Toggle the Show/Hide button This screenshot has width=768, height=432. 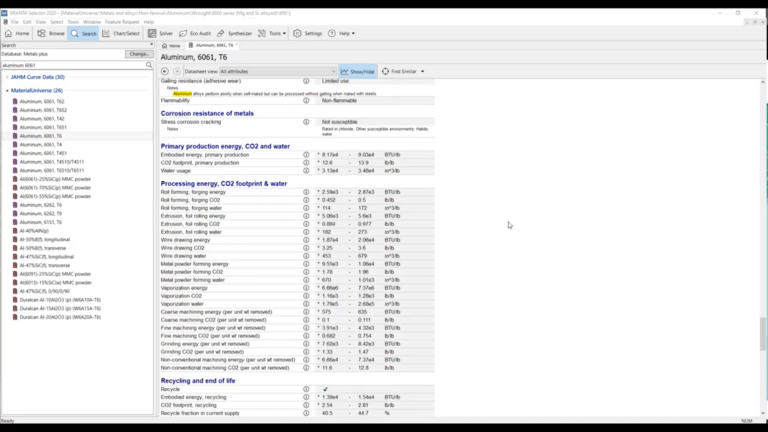pos(358,72)
